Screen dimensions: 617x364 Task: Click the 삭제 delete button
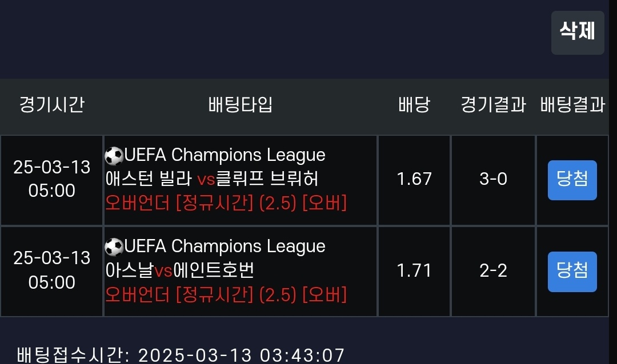point(578,32)
